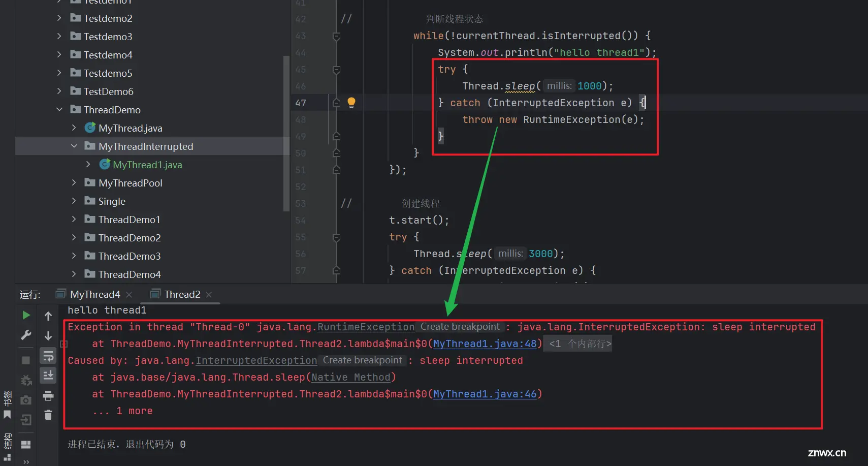The image size is (868, 466).
Task: Collapse MyThreadInterrupted package
Action: point(74,146)
